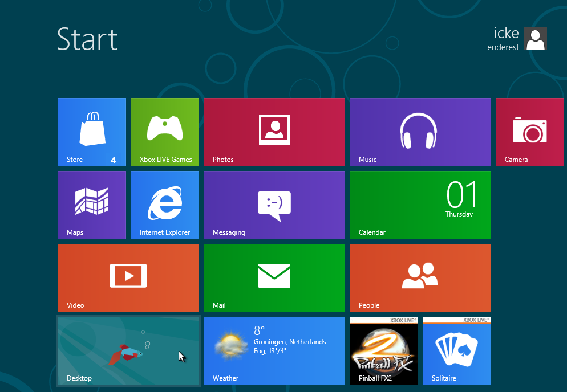Image resolution: width=567 pixels, height=392 pixels.
Task: Open the Maps tile
Action: click(x=91, y=205)
